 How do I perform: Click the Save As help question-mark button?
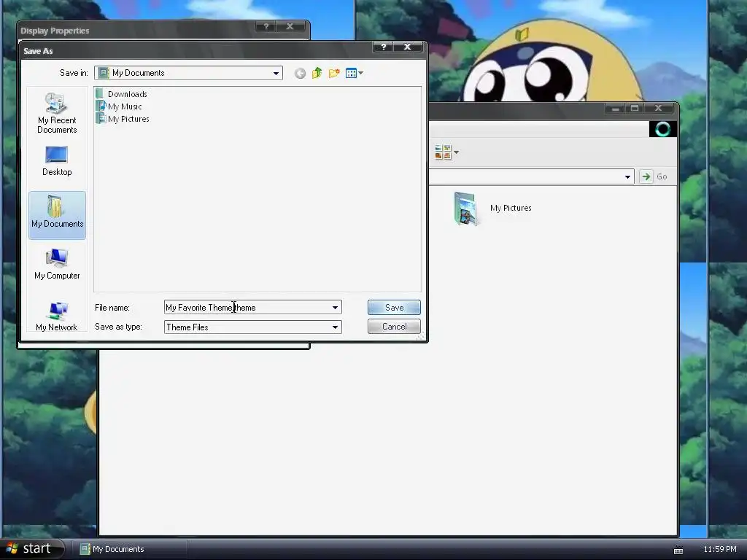pos(384,47)
